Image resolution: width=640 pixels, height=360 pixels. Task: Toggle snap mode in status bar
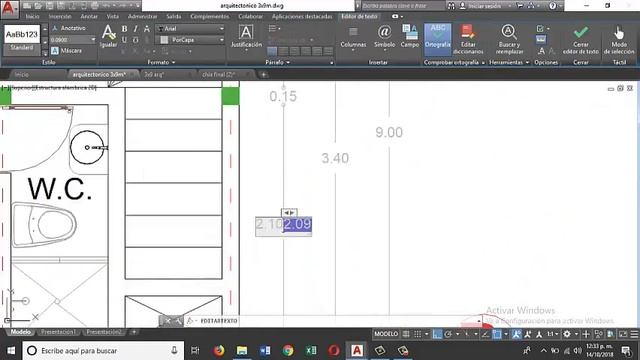click(x=418, y=334)
